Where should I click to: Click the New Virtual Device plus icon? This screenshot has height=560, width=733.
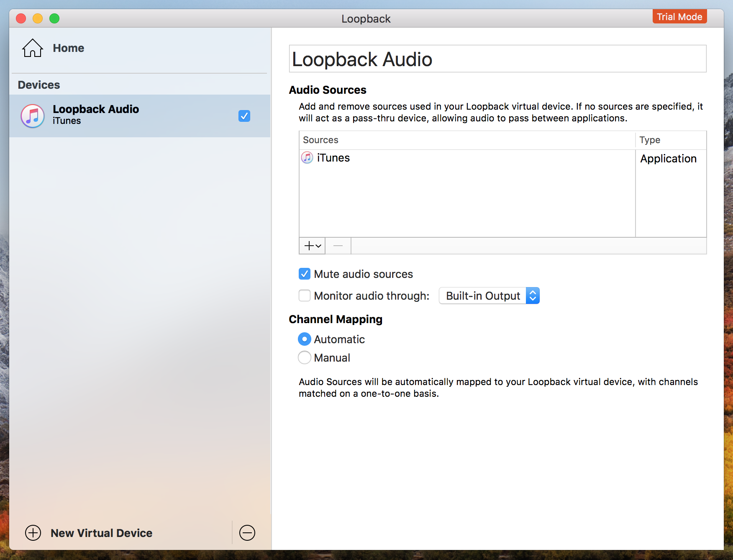pyautogui.click(x=33, y=533)
